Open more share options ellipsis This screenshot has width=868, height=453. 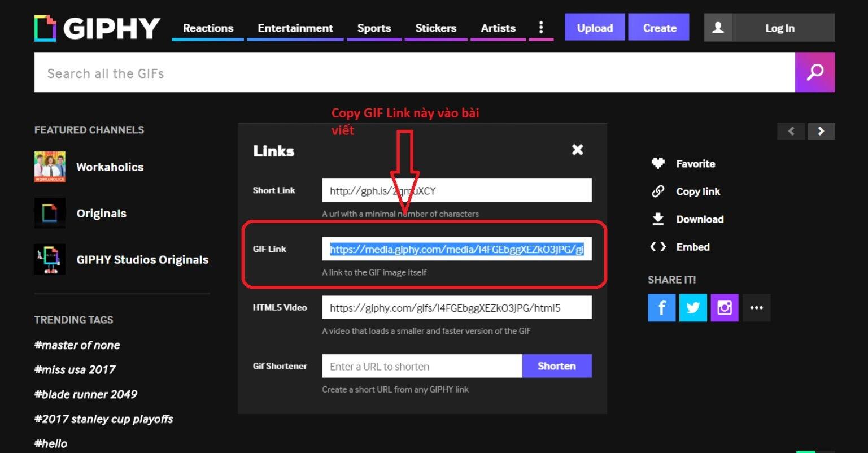point(756,308)
